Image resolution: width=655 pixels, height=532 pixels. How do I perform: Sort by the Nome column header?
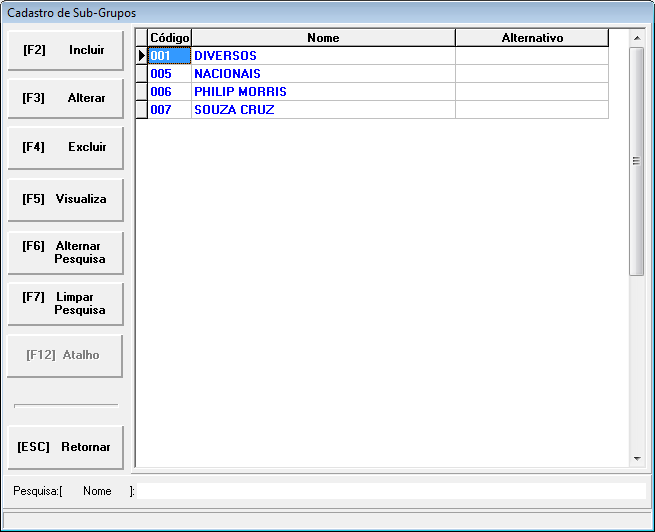pos(323,38)
